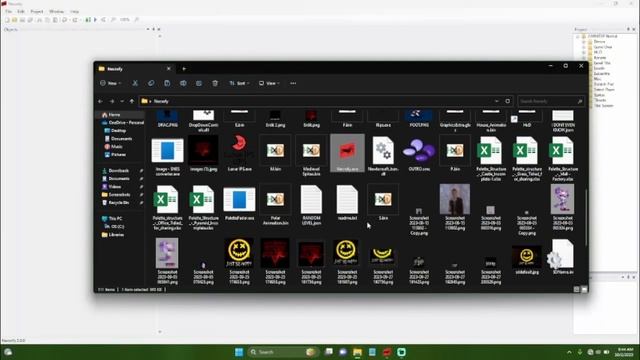Open Task View from the taskbar
This screenshot has width=640, height=360.
(329, 352)
